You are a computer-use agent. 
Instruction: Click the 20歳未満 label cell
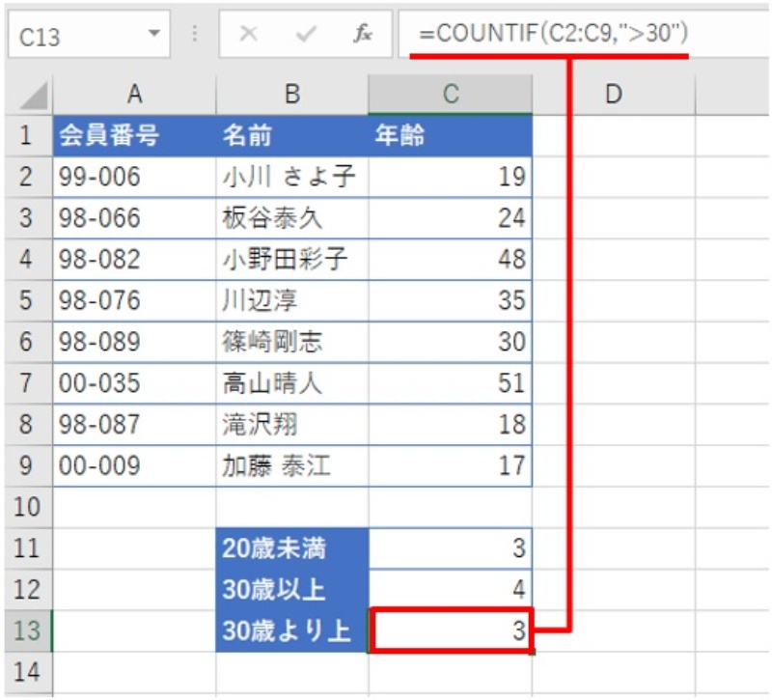click(292, 548)
